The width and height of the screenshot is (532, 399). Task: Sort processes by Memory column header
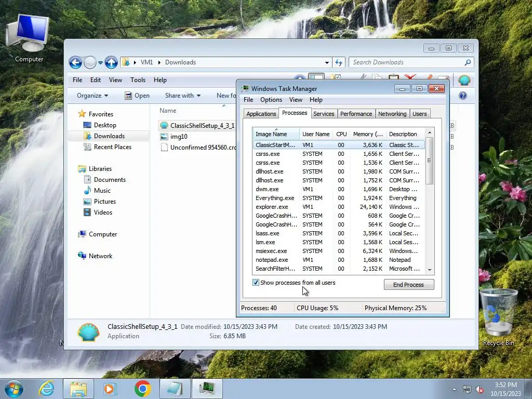click(368, 134)
